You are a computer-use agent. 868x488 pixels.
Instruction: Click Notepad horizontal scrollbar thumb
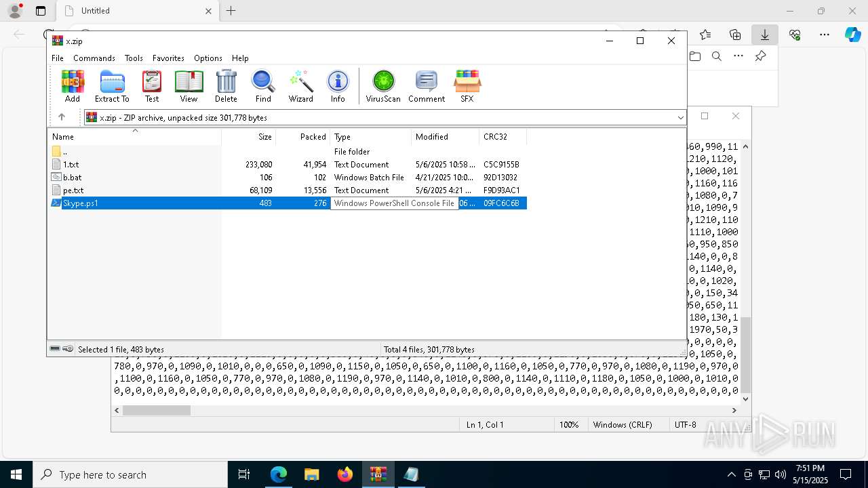157,410
